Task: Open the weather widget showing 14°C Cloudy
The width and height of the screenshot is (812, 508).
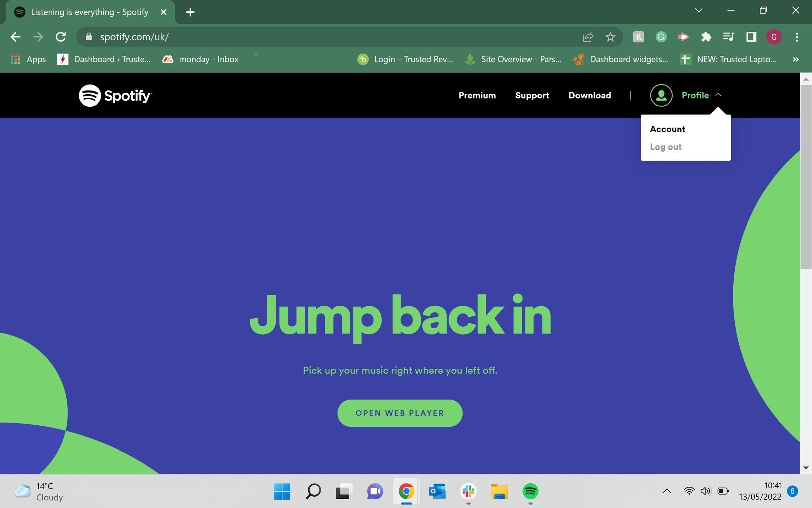Action: point(39,491)
